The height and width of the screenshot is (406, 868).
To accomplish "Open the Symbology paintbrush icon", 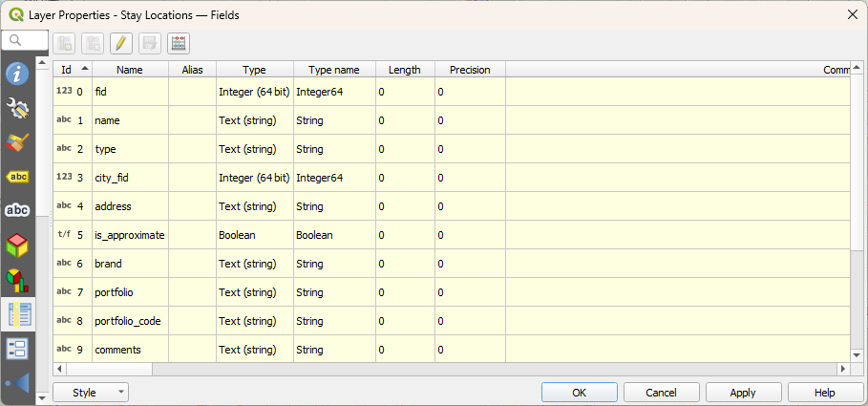I will click(17, 142).
